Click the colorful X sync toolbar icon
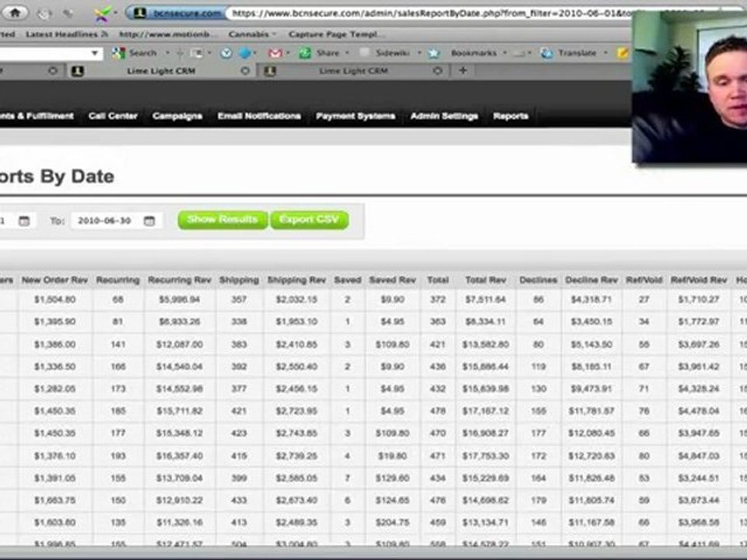This screenshot has height=560, width=747. click(102, 14)
